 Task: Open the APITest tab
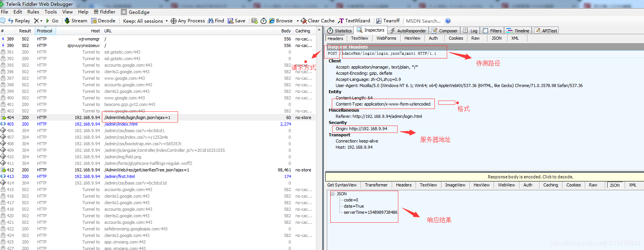click(x=546, y=31)
